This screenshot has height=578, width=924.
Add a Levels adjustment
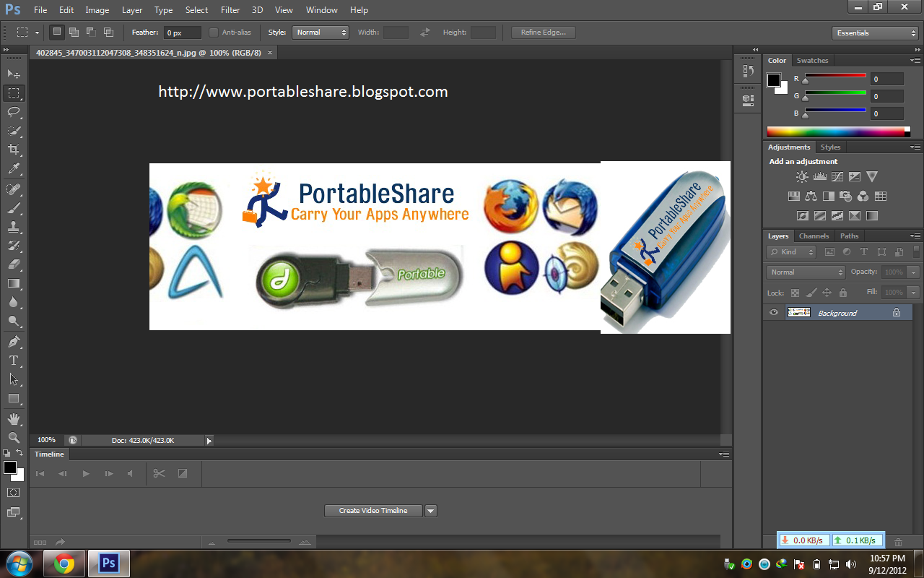tap(819, 176)
